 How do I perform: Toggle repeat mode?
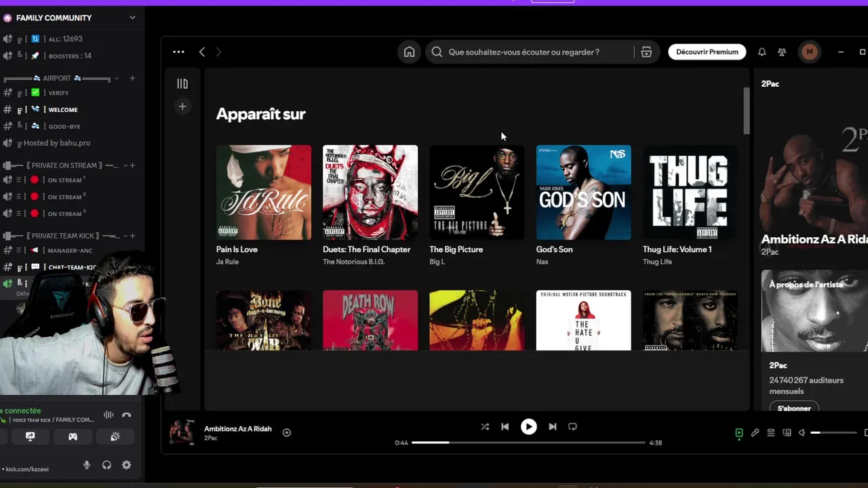point(572,426)
